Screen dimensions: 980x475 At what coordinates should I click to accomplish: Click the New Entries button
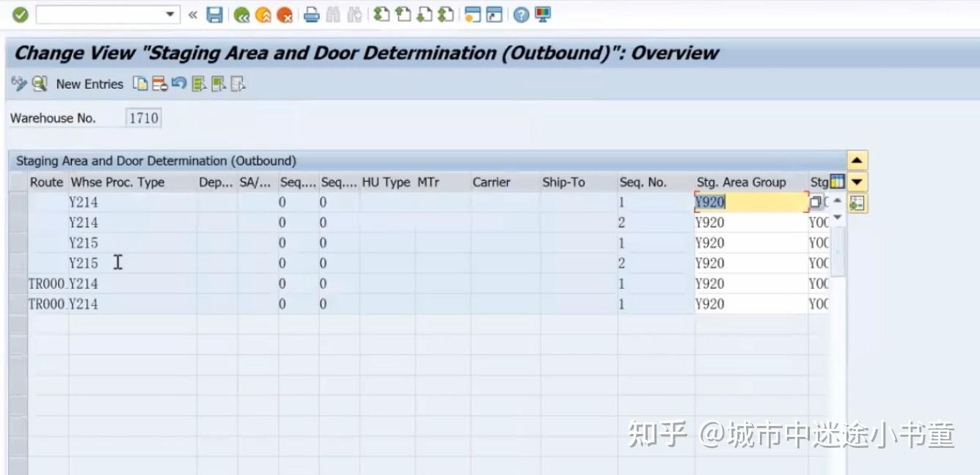tap(89, 84)
